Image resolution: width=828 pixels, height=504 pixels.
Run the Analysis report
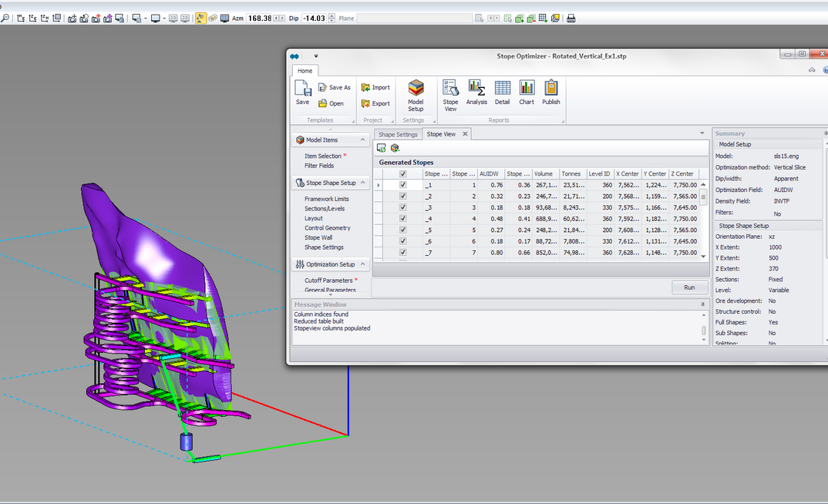[476, 92]
